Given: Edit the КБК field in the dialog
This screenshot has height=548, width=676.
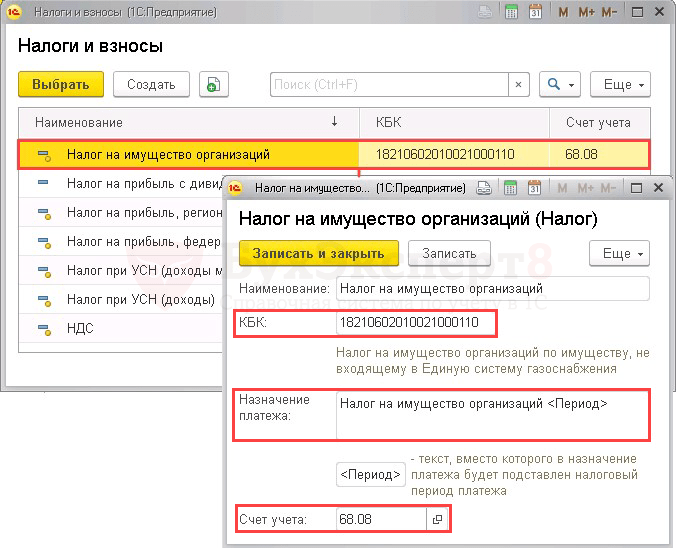Looking at the screenshot, I should 416,323.
